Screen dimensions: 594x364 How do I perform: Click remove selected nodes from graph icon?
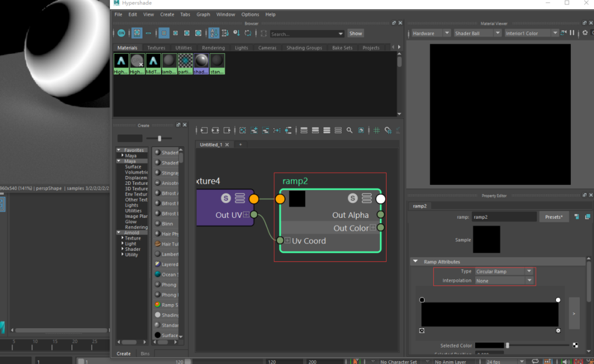click(x=266, y=130)
